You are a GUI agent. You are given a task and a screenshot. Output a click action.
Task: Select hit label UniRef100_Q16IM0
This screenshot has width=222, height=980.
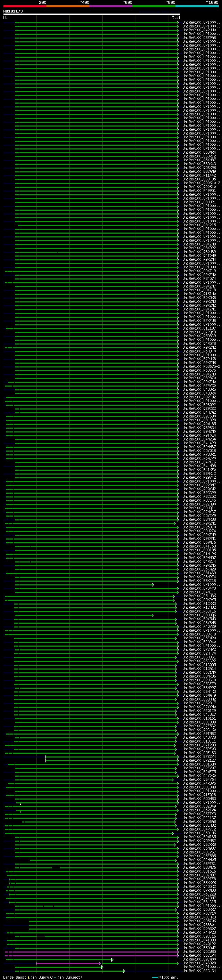[199, 294]
